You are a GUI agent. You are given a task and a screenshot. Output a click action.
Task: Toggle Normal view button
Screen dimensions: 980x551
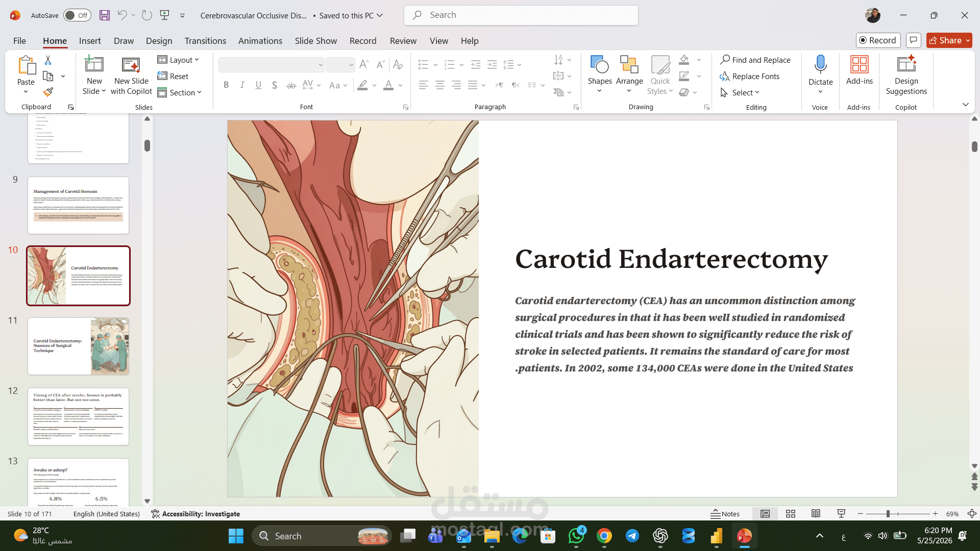click(x=765, y=514)
